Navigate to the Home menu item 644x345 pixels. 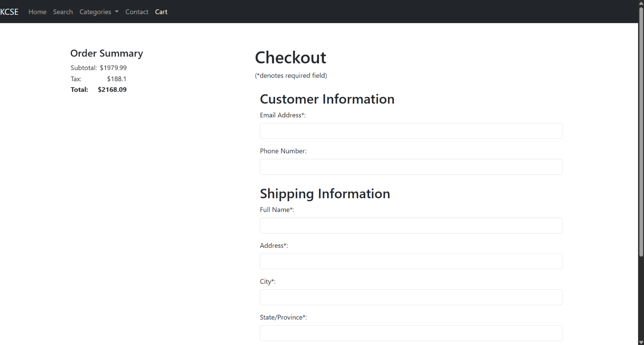click(x=37, y=12)
